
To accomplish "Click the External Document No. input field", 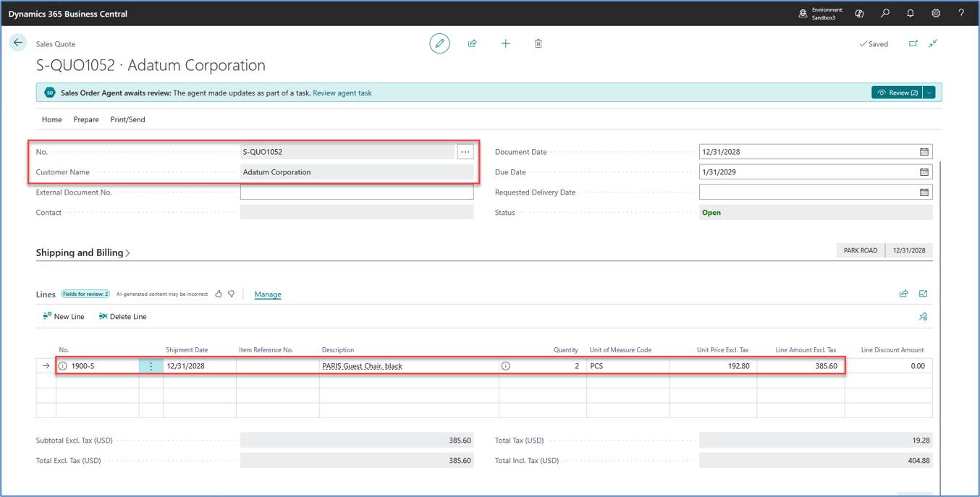I will (x=357, y=192).
